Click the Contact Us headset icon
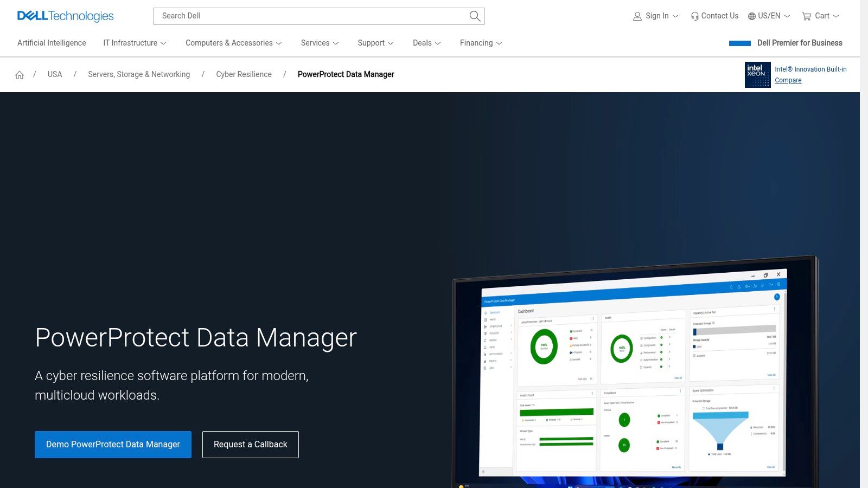This screenshot has width=868, height=488. click(694, 16)
